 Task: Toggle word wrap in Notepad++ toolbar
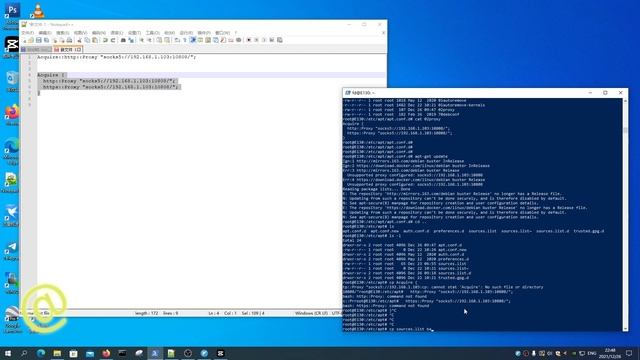point(177,40)
